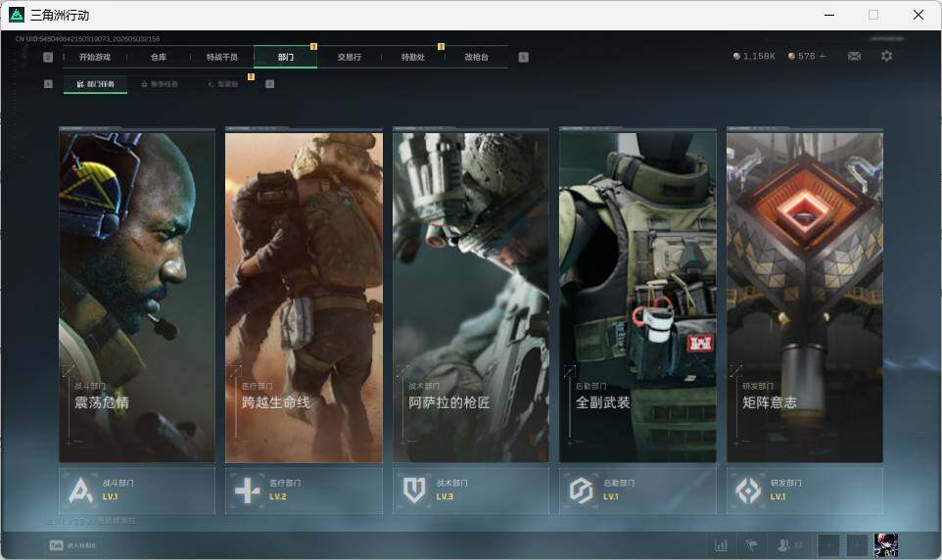Image resolution: width=942 pixels, height=560 pixels.
Task: Click the expand arrow on 全副武装 card
Action: pyautogui.click(x=570, y=370)
